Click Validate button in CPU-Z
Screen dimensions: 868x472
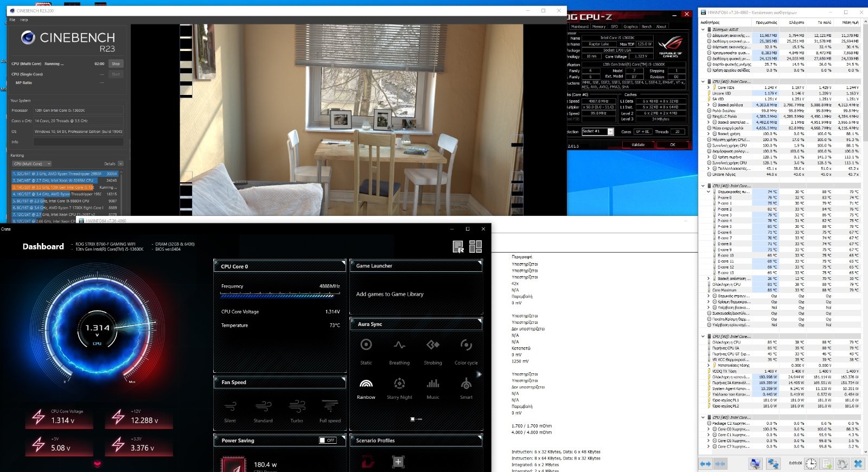[x=639, y=145]
